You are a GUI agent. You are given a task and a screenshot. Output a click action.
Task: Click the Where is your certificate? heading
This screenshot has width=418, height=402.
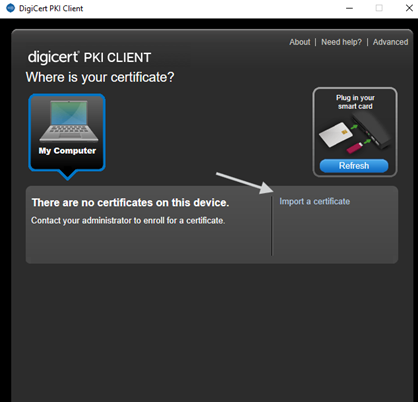click(100, 77)
